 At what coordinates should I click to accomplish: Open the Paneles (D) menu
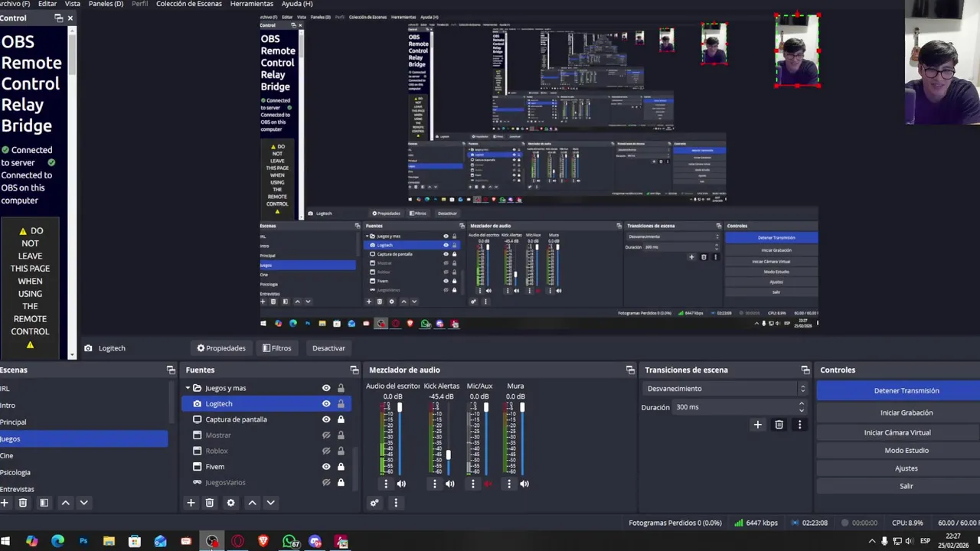tap(106, 4)
